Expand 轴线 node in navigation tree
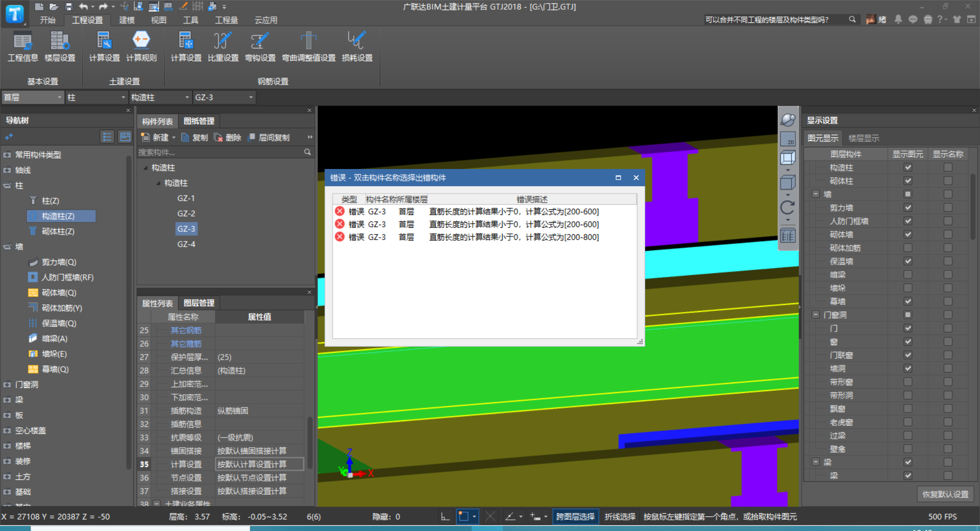This screenshot has height=531, width=980. pyautogui.click(x=7, y=170)
